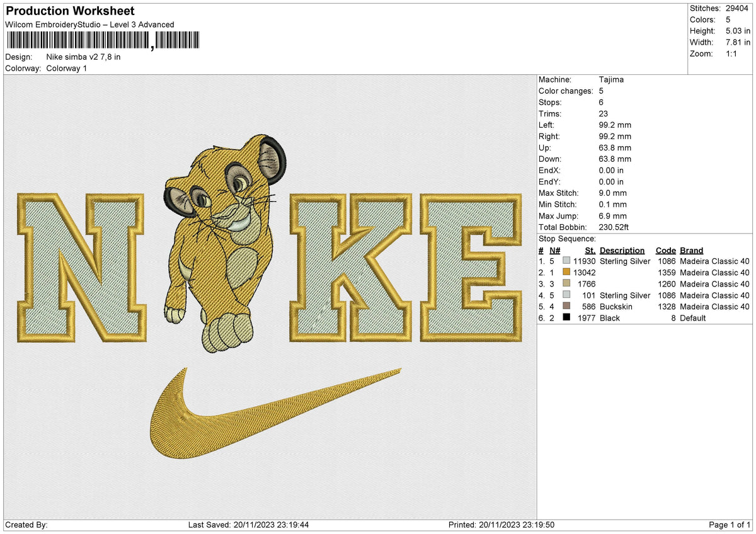Viewport: 756px width, 534px height.
Task: Click design name 'Nike simba v2 7,8 in'
Action: tap(84, 57)
